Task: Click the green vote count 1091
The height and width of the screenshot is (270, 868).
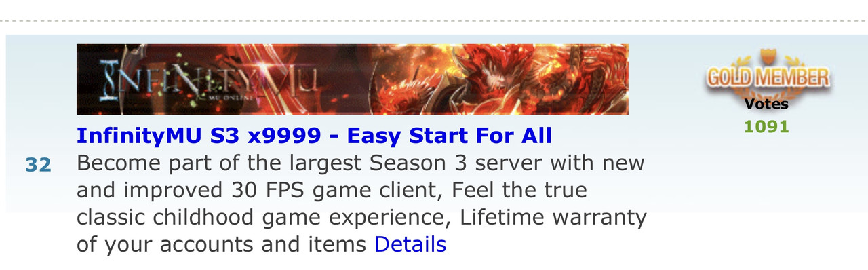Action: (x=767, y=127)
